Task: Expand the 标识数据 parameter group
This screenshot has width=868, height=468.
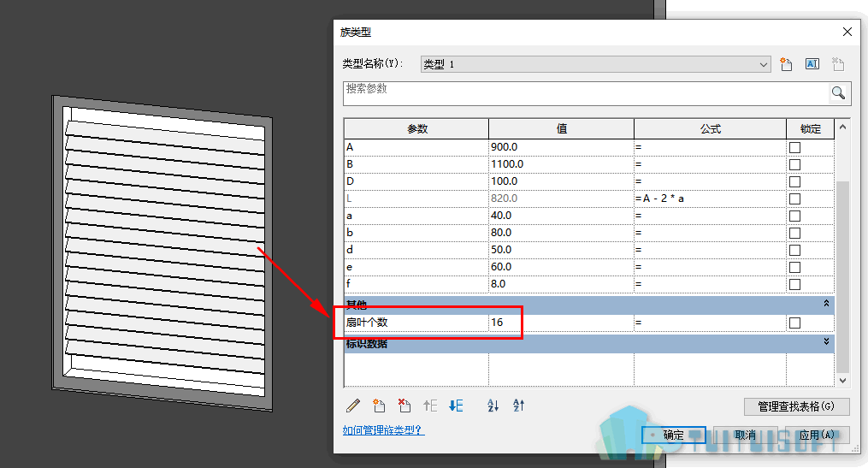Action: (826, 341)
